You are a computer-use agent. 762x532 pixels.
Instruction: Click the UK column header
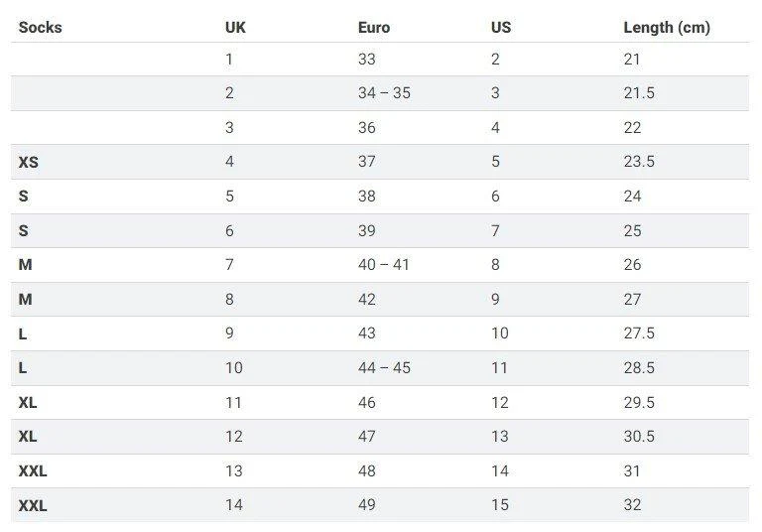[x=235, y=27]
